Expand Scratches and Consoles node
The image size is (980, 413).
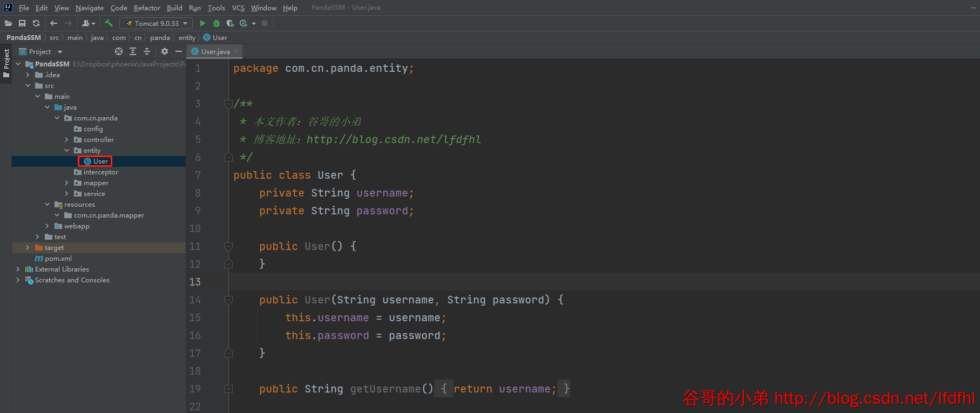[18, 280]
